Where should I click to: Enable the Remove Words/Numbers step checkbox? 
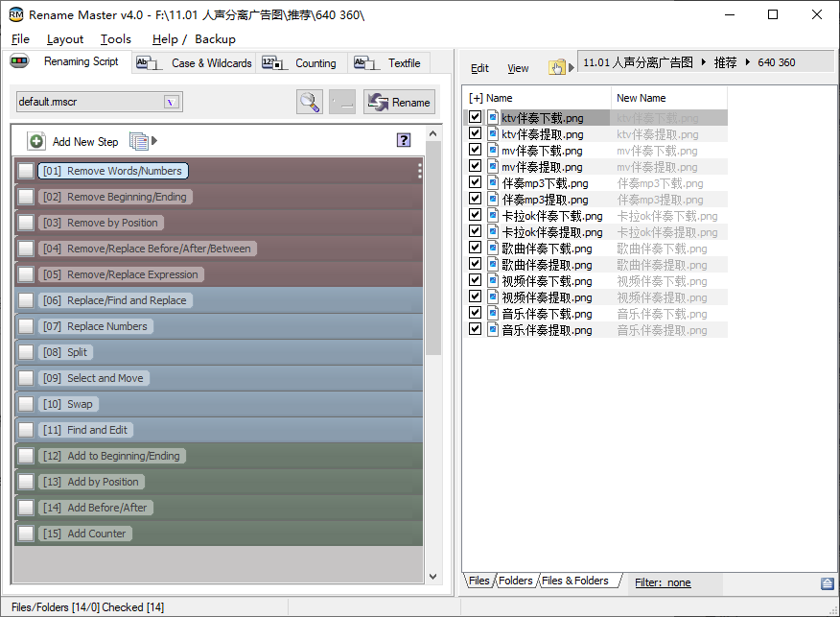[26, 171]
